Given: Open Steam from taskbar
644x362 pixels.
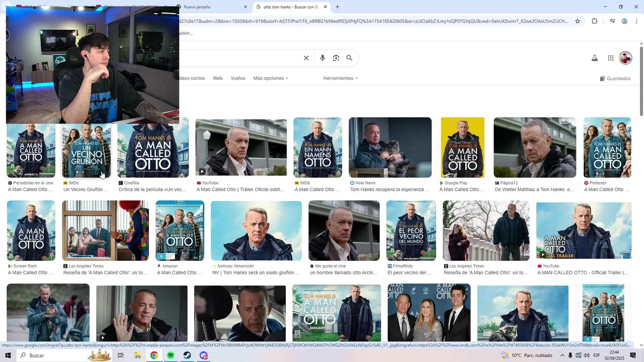Looking at the screenshot, I should 187,355.
